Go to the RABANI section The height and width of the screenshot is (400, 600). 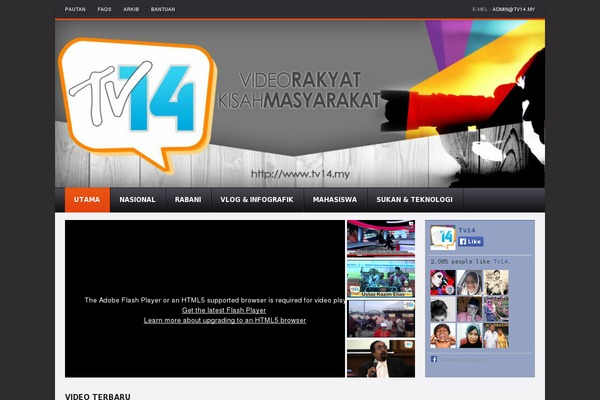188,199
